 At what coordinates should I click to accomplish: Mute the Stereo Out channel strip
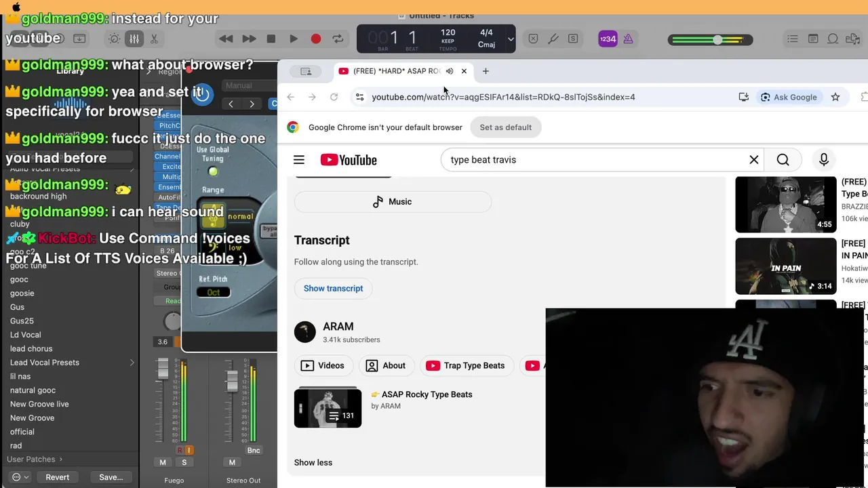coord(232,462)
